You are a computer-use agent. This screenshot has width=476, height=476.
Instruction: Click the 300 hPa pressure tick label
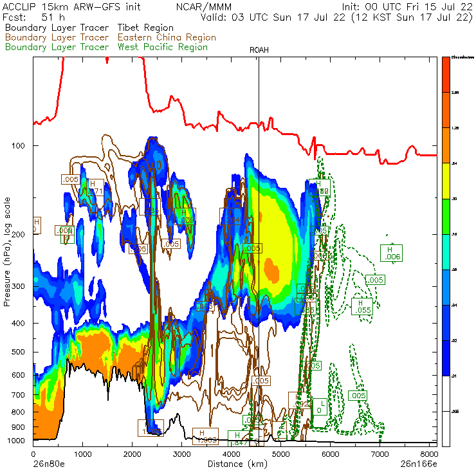[x=18, y=286]
